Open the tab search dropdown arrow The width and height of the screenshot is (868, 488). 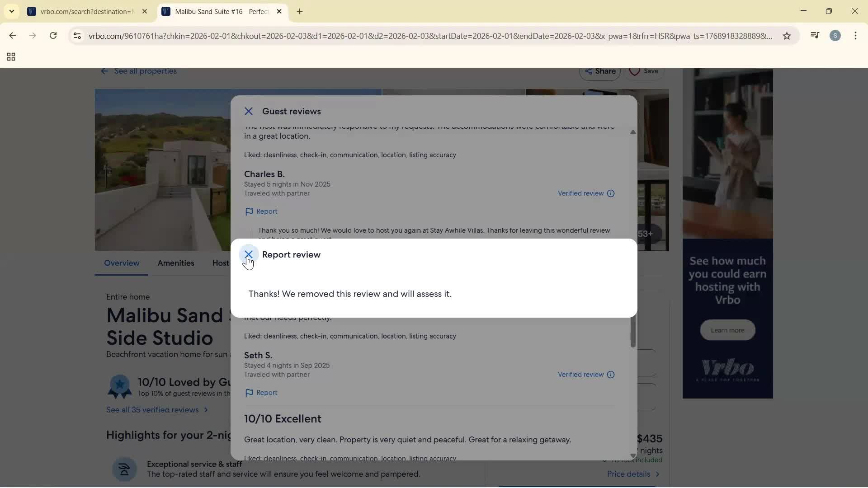[11, 11]
